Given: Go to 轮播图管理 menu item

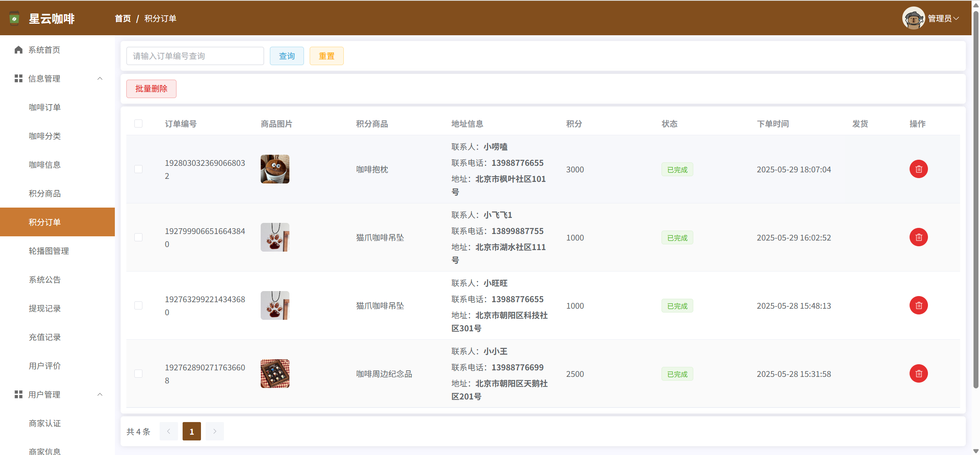Looking at the screenshot, I should [x=49, y=251].
